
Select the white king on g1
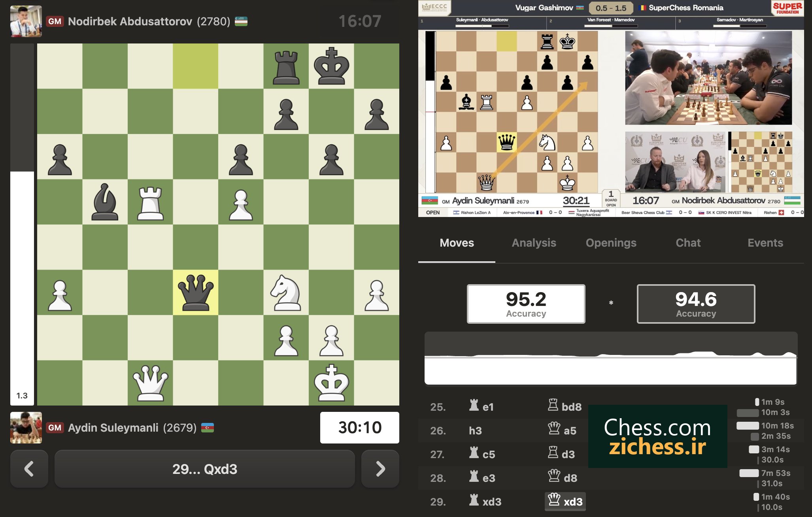(x=331, y=383)
